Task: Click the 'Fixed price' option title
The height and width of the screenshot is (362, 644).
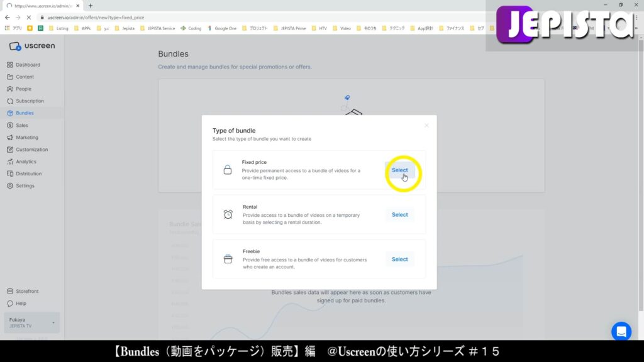Action: pos(254,162)
